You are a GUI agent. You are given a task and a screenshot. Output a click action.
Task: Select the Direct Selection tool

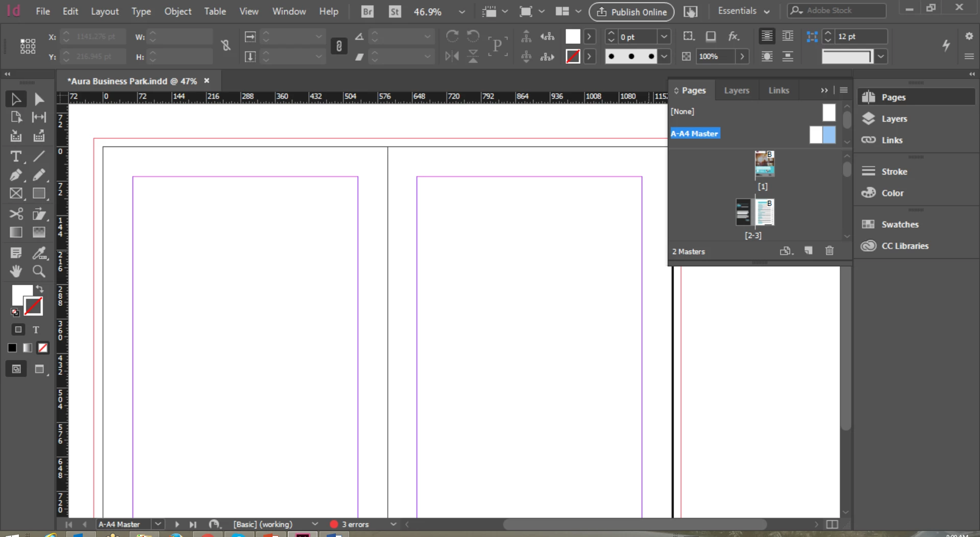39,99
